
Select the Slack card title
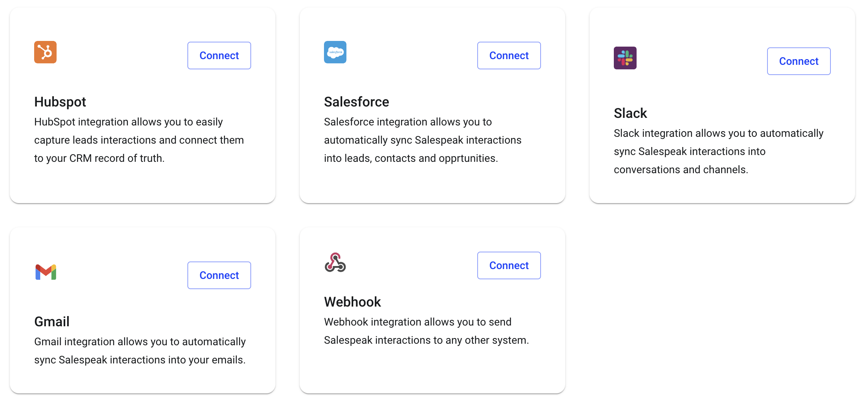click(630, 113)
